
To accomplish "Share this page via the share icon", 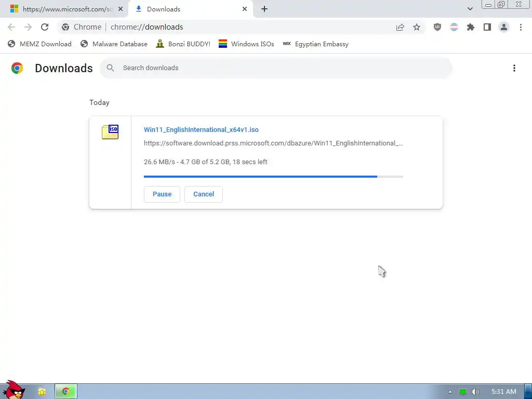I will coord(400,27).
